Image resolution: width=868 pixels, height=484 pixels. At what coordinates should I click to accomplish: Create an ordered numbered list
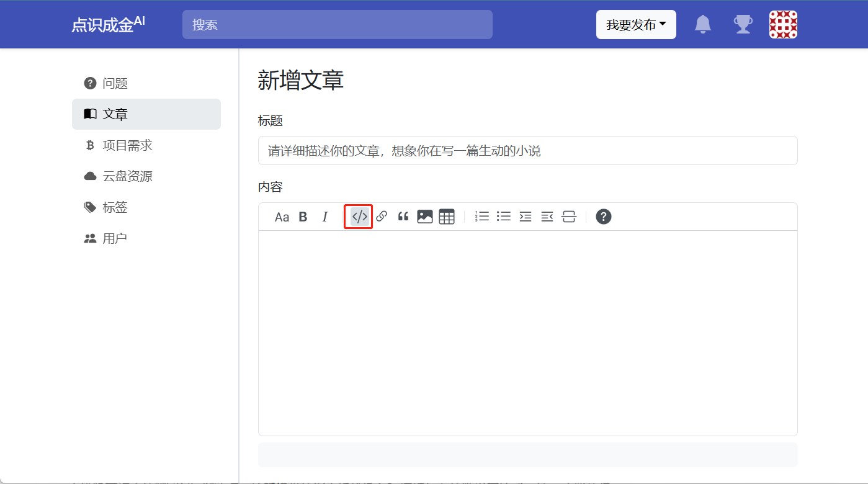pos(482,217)
